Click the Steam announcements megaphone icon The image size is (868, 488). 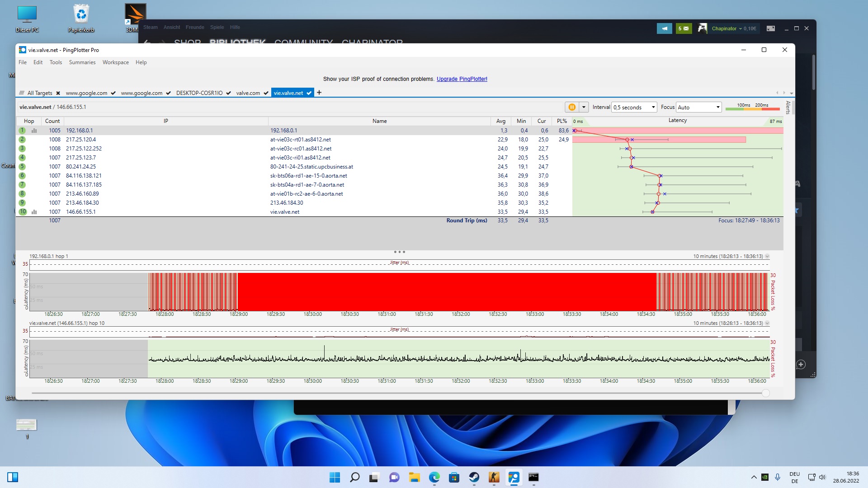pyautogui.click(x=664, y=28)
